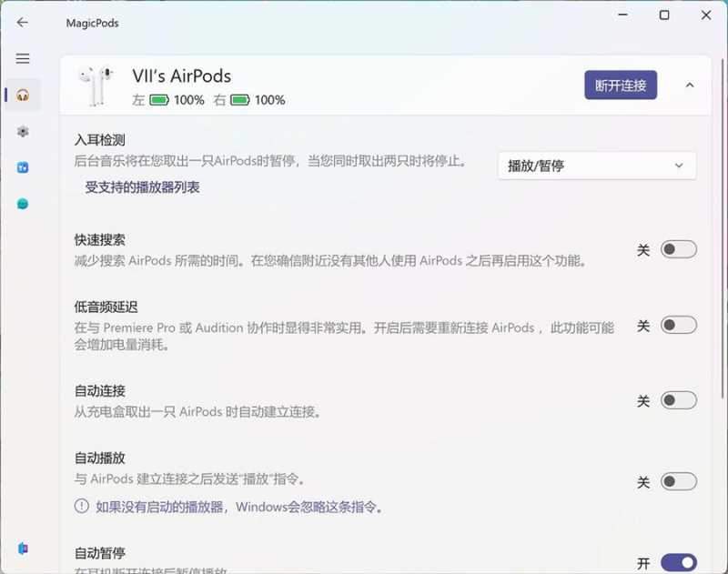Click the left earbud battery indicator
Image resolution: width=728 pixels, height=574 pixels.
[159, 100]
